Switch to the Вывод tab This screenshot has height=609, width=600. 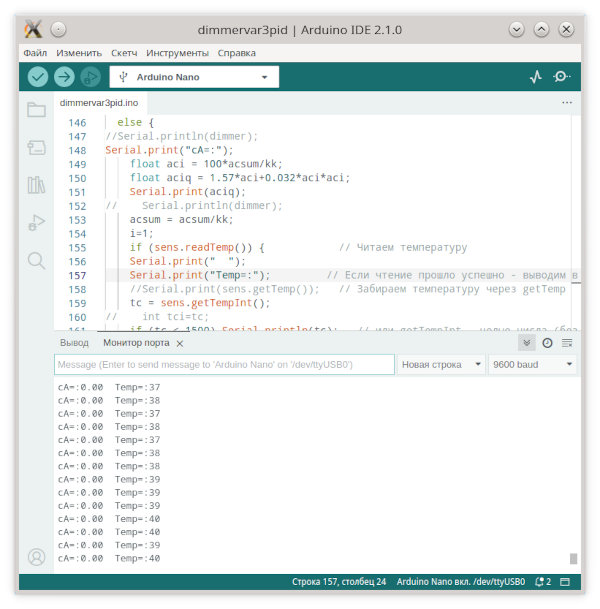[74, 343]
